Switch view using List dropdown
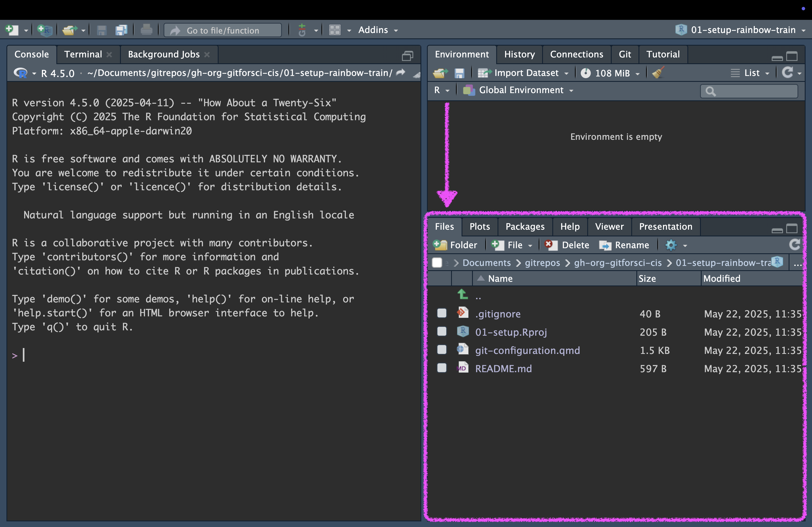Image resolution: width=812 pixels, height=527 pixels. coord(750,73)
